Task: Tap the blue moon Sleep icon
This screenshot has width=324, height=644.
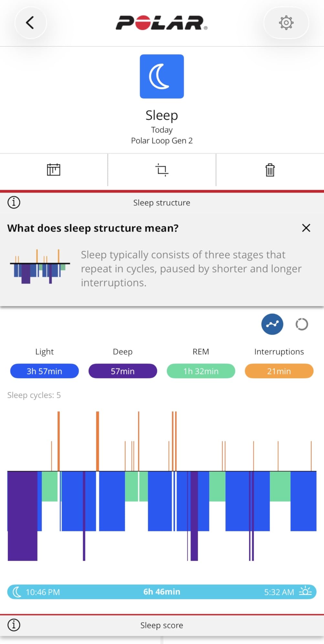Action: click(162, 76)
